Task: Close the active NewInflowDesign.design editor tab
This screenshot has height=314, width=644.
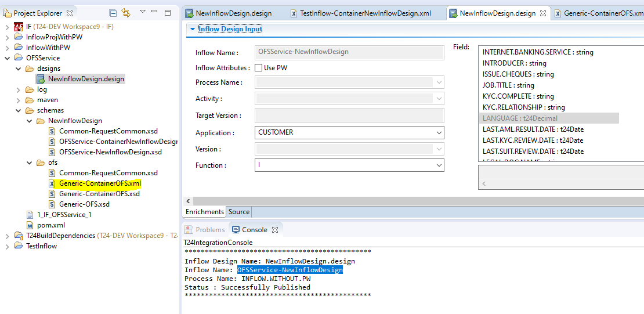Action: point(542,13)
